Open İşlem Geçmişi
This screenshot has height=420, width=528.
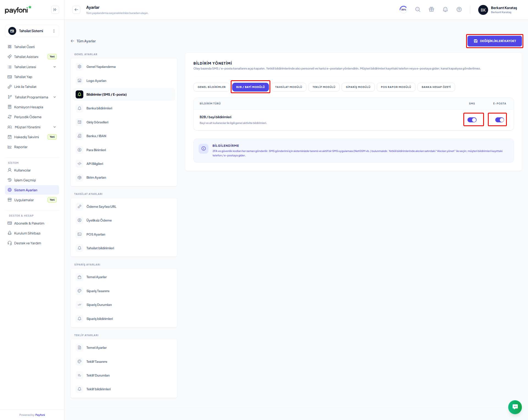pos(32,180)
